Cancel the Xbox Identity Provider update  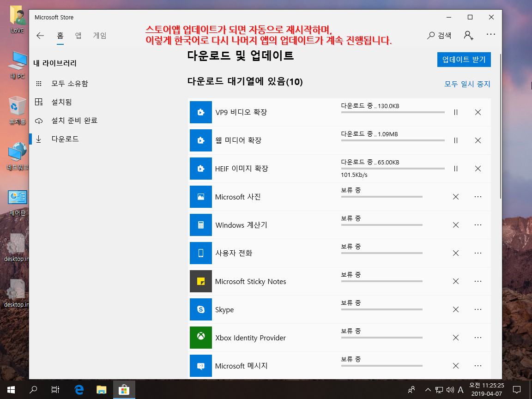(x=456, y=338)
